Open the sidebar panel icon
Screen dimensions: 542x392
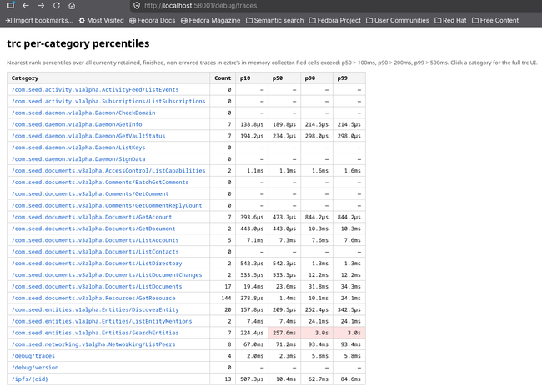pos(10,5)
